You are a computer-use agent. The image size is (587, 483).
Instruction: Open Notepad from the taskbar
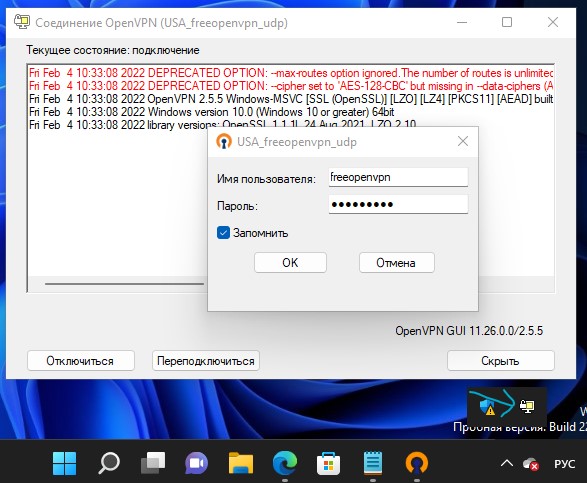pyautogui.click(x=372, y=463)
